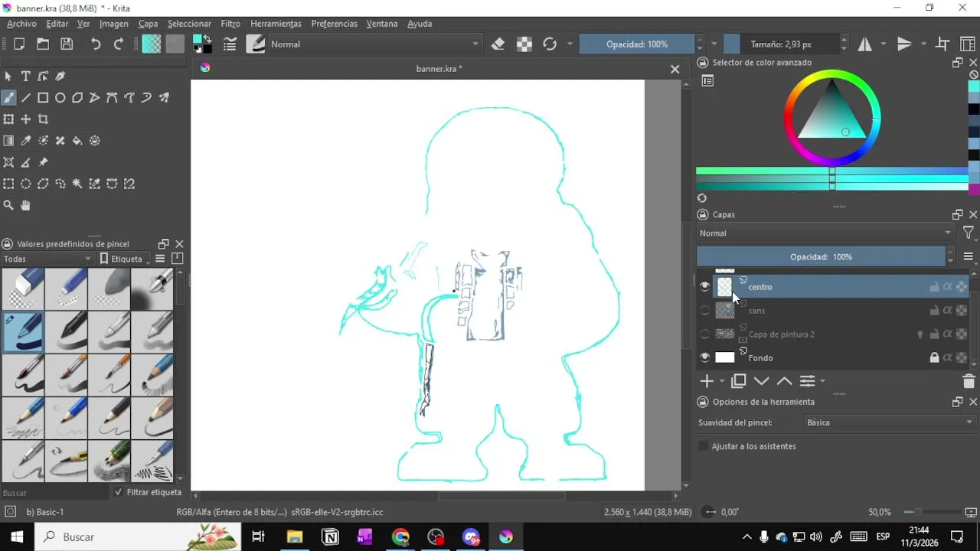Screen dimensions: 980x551
Task: Select the Transform tool
Action: point(8,119)
